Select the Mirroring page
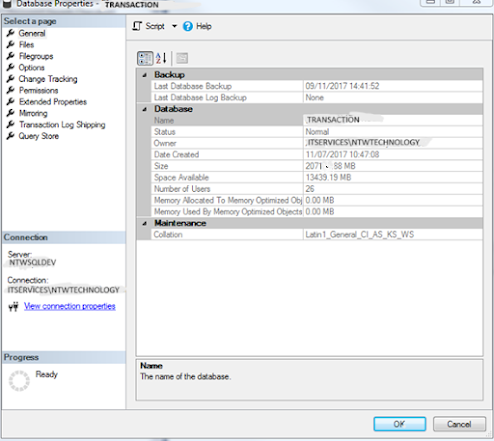This screenshot has height=441, width=494. [x=33, y=113]
